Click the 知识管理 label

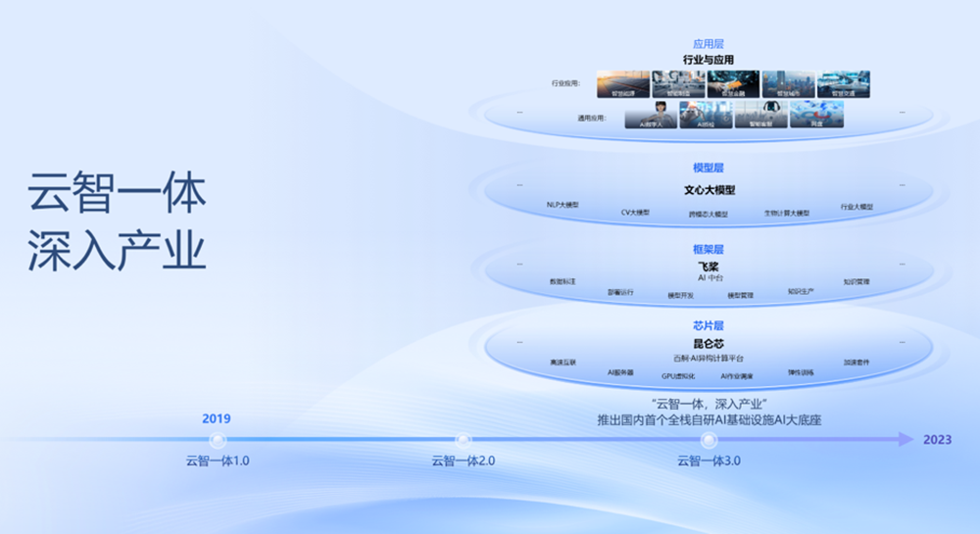click(857, 281)
